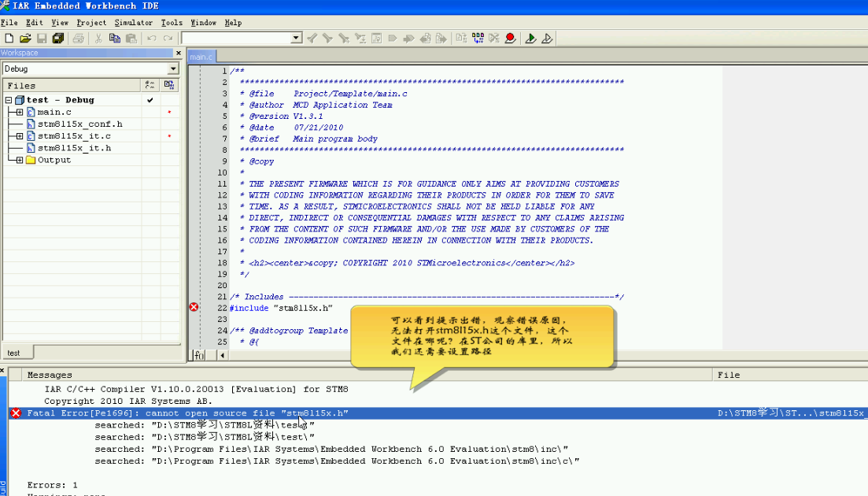Compile the current file toolbar icon
The width and height of the screenshot is (868, 496).
coord(461,39)
